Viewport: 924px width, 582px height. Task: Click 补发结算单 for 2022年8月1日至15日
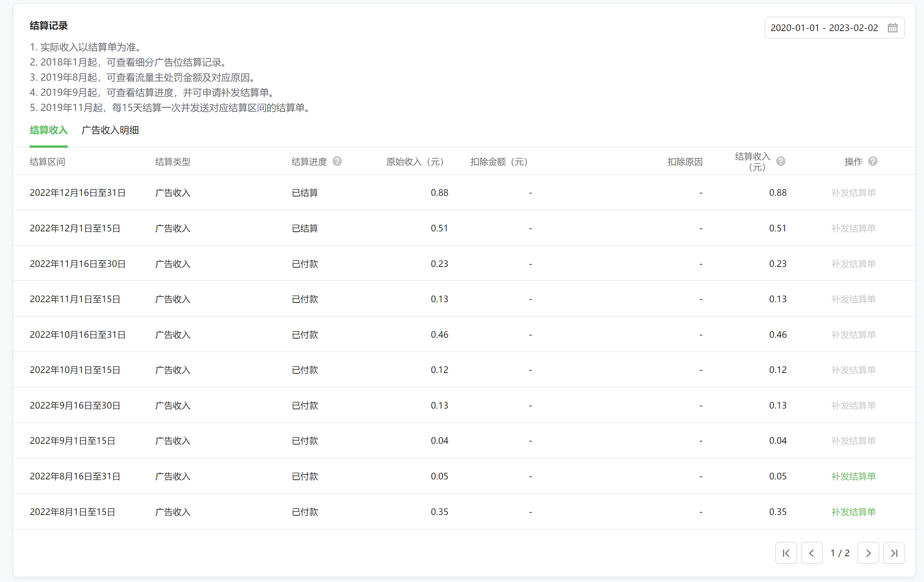click(x=853, y=512)
